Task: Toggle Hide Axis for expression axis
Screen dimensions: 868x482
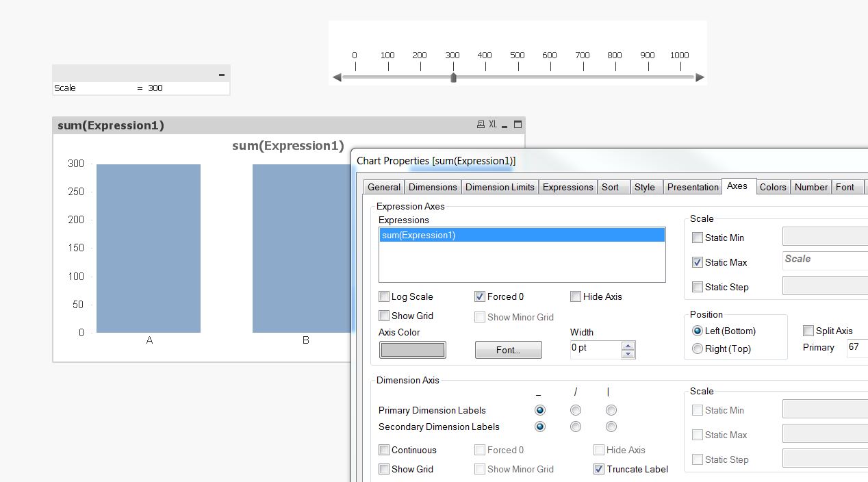Action: point(576,296)
